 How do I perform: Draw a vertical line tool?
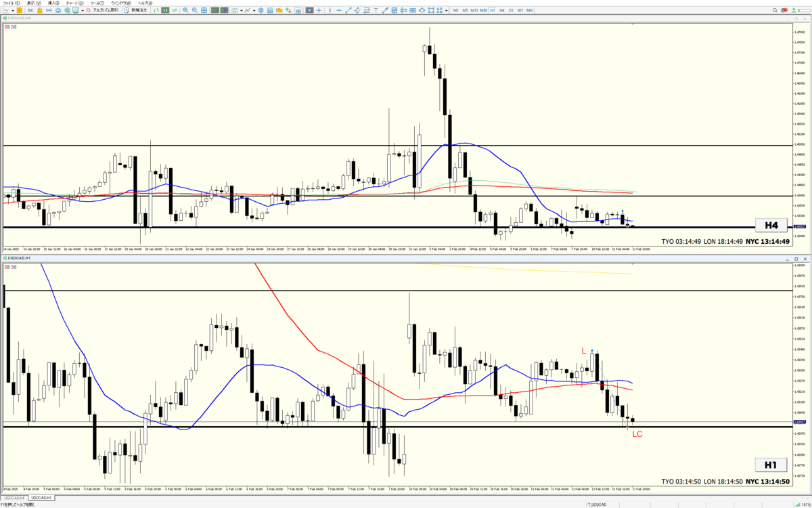pos(330,10)
